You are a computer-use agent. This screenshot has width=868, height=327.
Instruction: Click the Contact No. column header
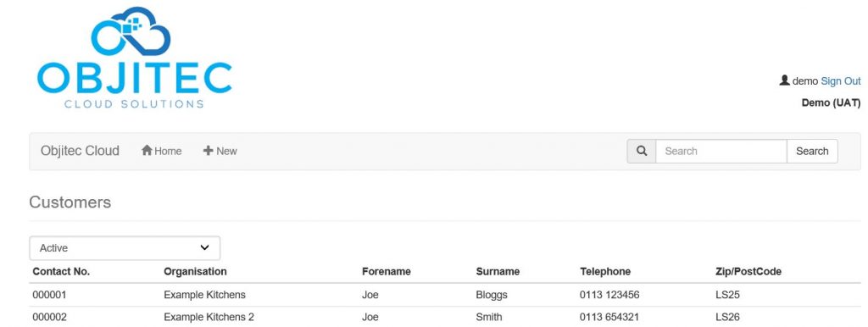tap(61, 272)
